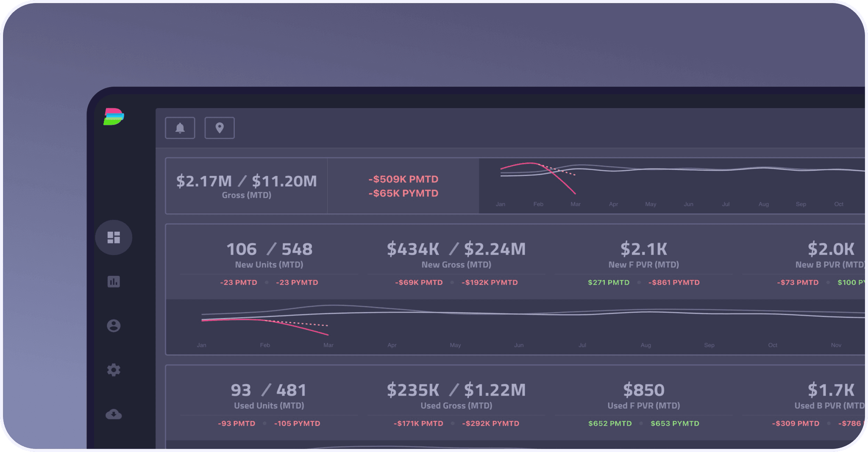The height and width of the screenshot is (452, 868).
Task: Open the New Units (MTD) card
Action: tap(269, 254)
